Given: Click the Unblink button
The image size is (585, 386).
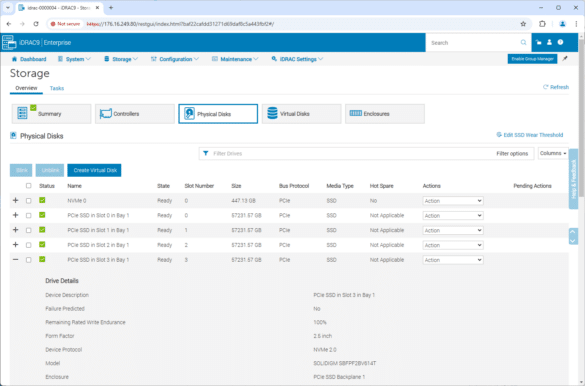Looking at the screenshot, I should (x=50, y=170).
